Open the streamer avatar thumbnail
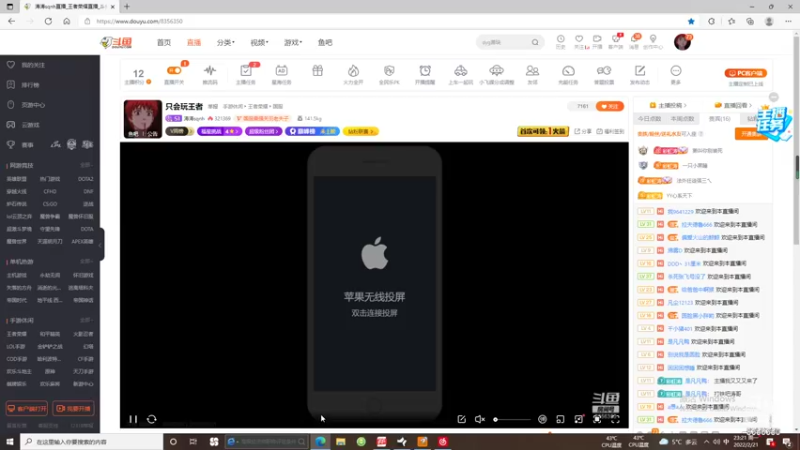This screenshot has height=450, width=800. pyautogui.click(x=142, y=119)
